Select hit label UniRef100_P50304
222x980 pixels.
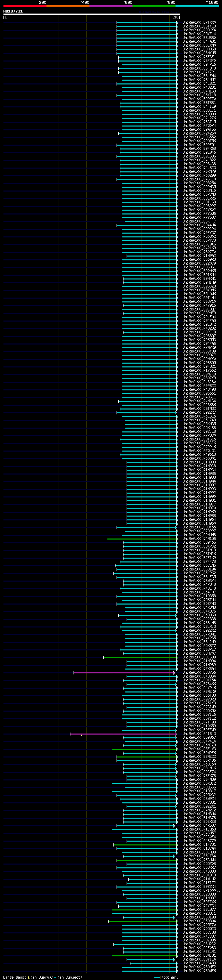click(x=199, y=921)
